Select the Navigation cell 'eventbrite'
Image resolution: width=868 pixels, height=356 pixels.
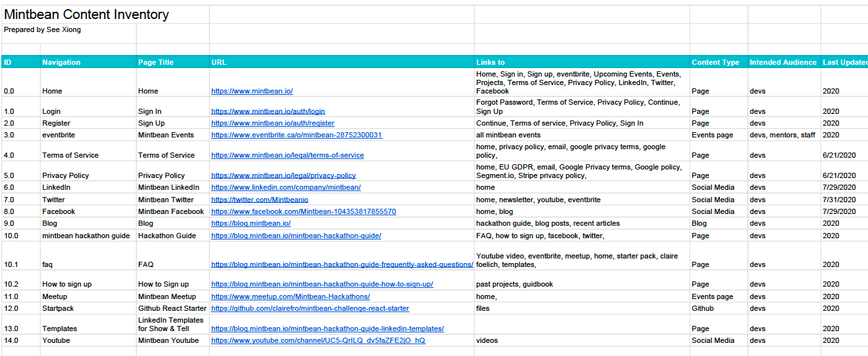88,135
